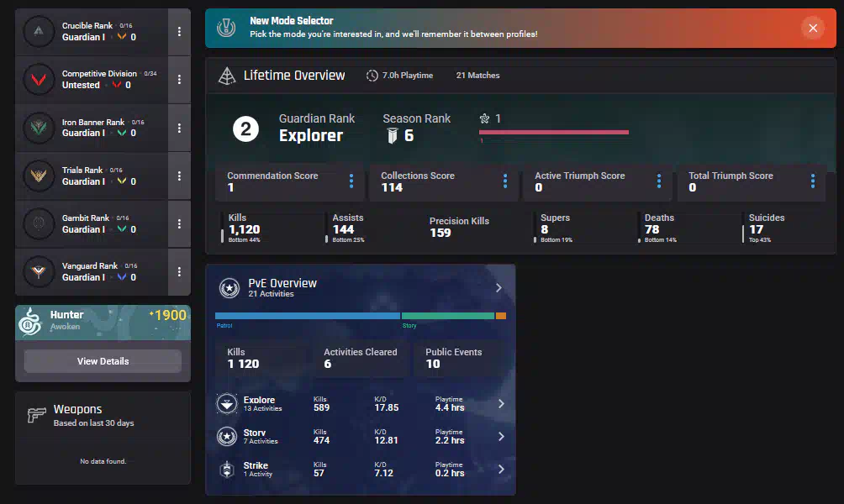
Task: Click the blue Patrol activity bar segment
Action: point(308,316)
